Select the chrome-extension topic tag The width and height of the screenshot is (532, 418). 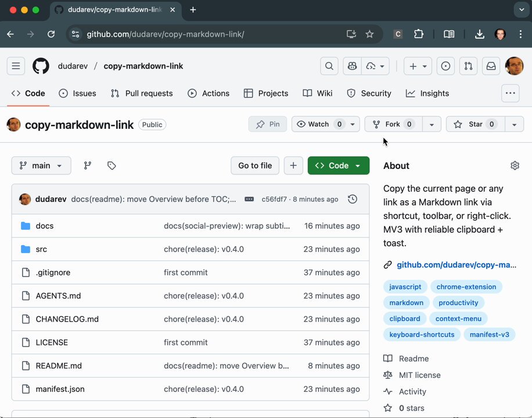pos(466,287)
